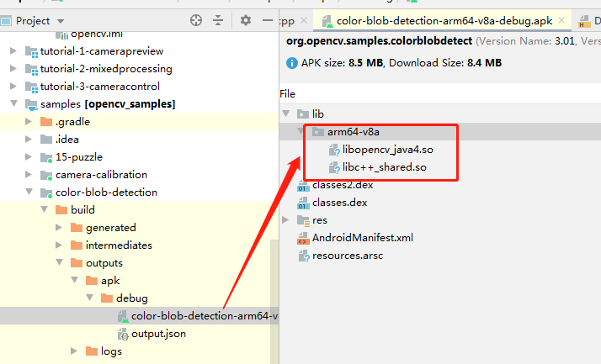Viewport: 601px width, 364px height.
Task: Click the res folder icon
Action: tap(303, 220)
